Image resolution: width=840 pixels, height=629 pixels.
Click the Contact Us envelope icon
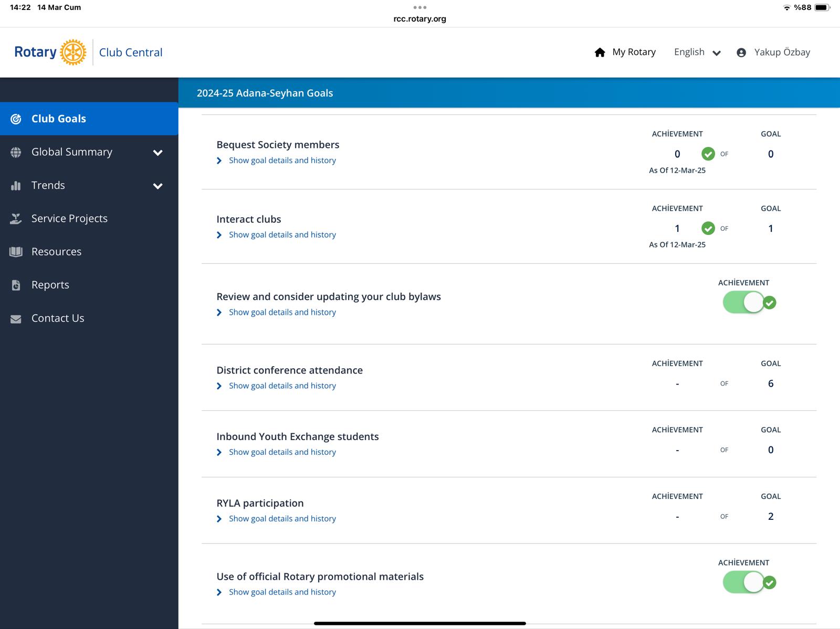point(16,318)
